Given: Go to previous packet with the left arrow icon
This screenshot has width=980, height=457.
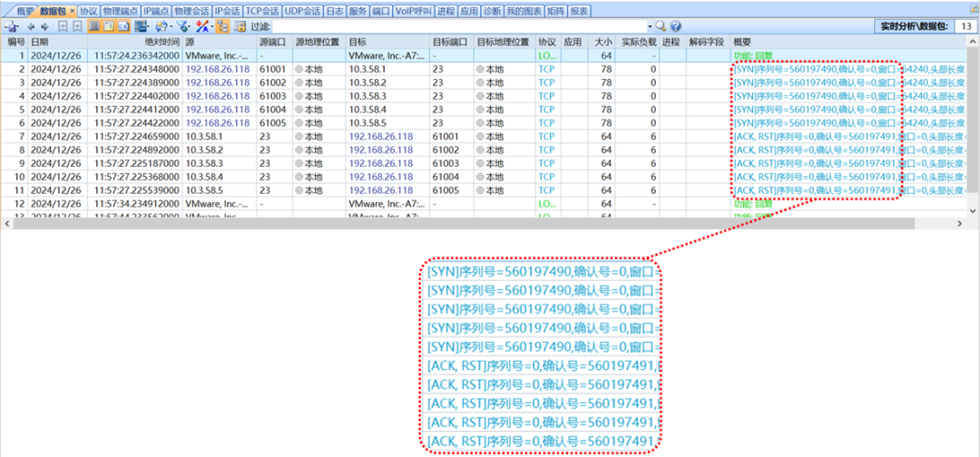Looking at the screenshot, I should pos(31,26).
